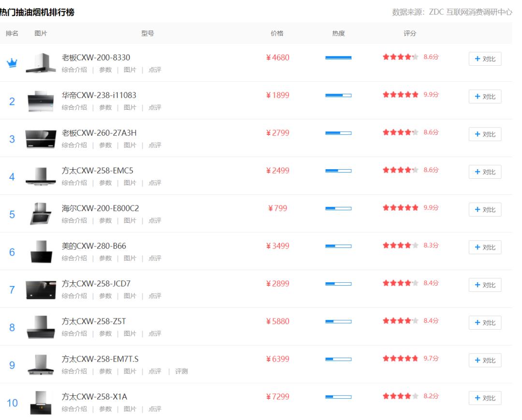The height and width of the screenshot is (420, 522).
Task: Open 点评 for 美的CXW-280-B66
Action: [x=155, y=258]
